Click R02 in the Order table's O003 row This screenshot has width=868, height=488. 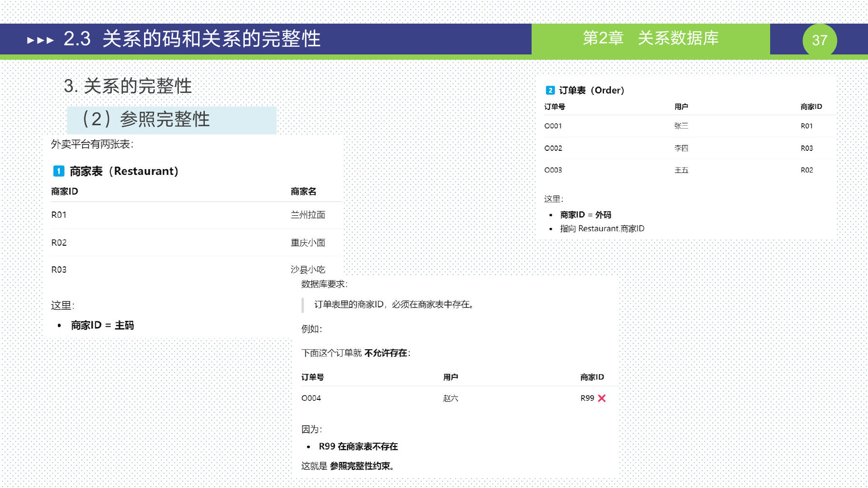point(807,170)
